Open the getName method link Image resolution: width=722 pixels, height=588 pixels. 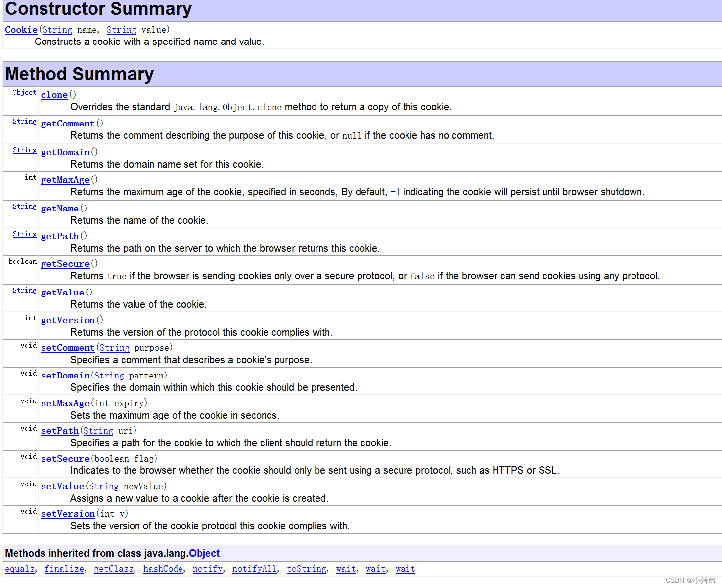click(60, 209)
